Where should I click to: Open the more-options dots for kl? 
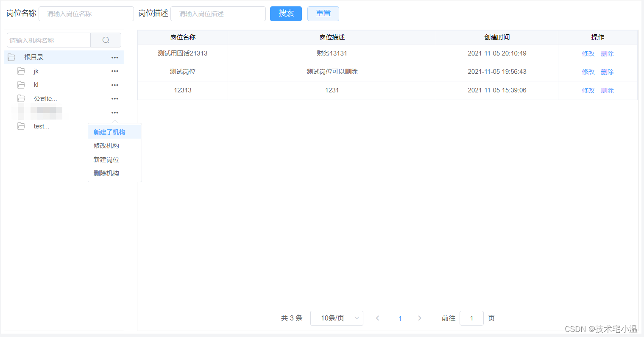[115, 85]
